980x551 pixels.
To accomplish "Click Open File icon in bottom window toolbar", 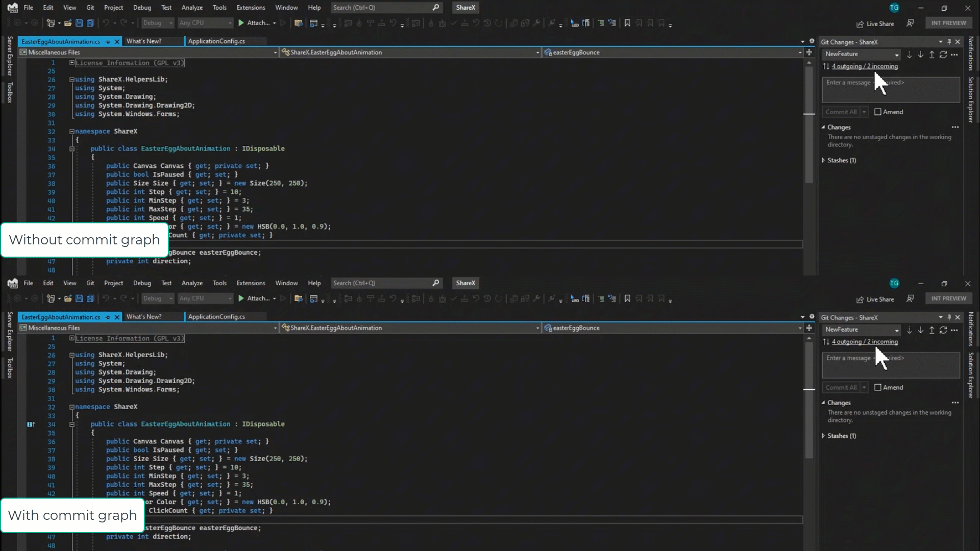I will [67, 298].
